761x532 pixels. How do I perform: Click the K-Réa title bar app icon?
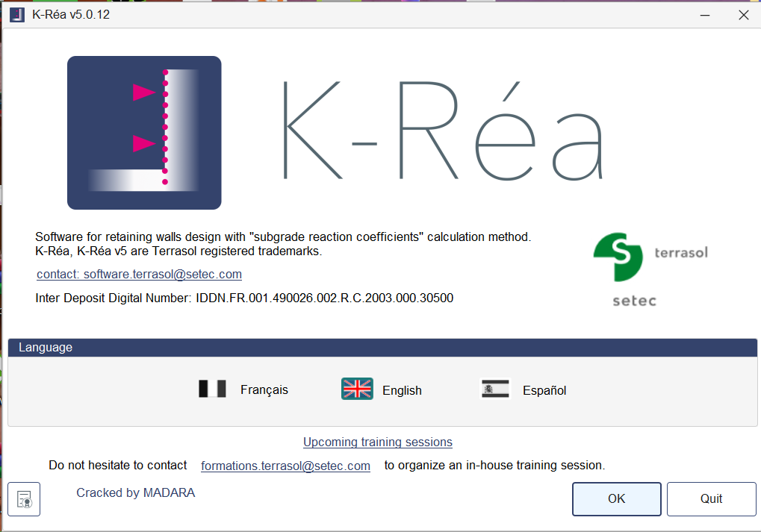point(17,14)
